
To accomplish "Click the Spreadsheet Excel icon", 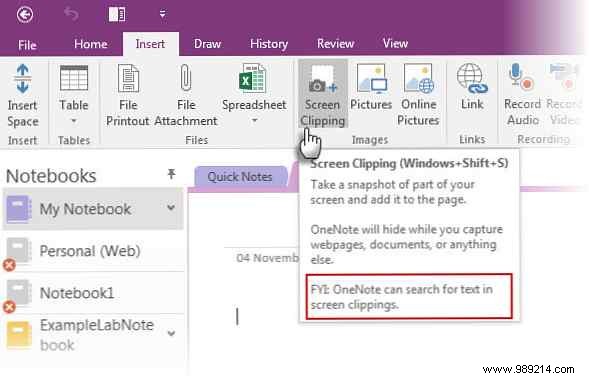I will click(252, 78).
